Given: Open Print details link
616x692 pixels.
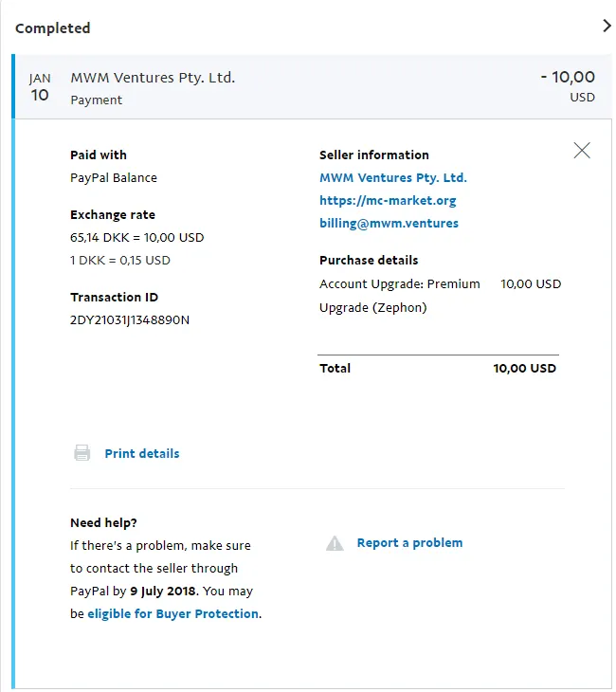Looking at the screenshot, I should (x=142, y=454).
